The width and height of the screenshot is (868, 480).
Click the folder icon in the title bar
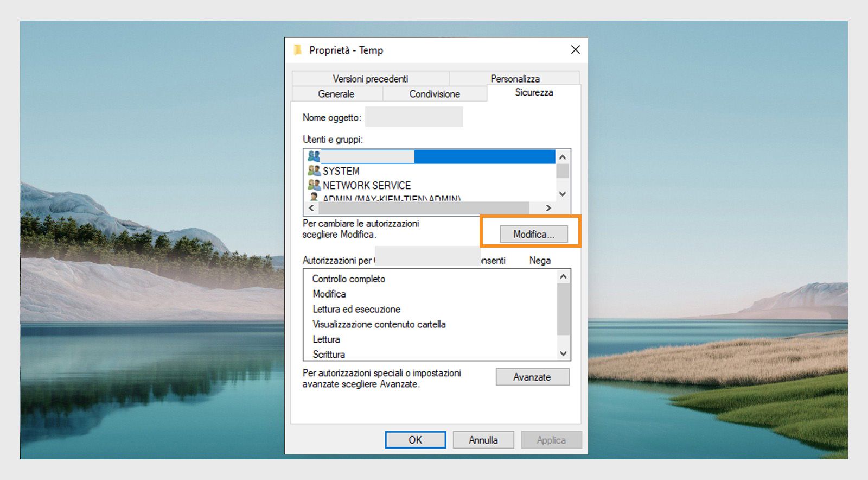(297, 50)
